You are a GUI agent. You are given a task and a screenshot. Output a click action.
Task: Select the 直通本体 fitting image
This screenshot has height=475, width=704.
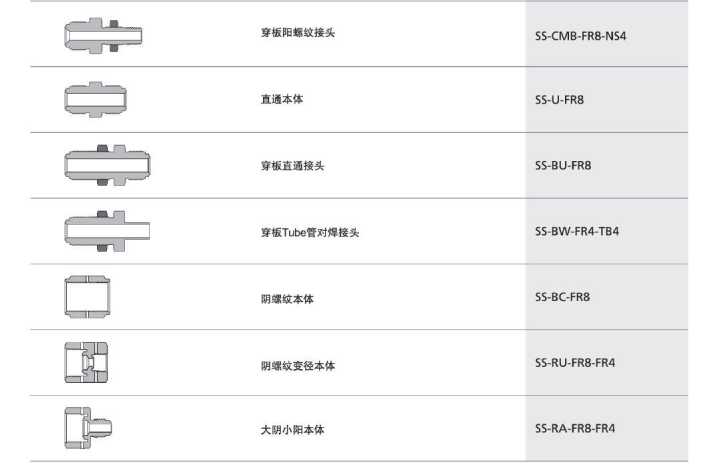click(96, 100)
